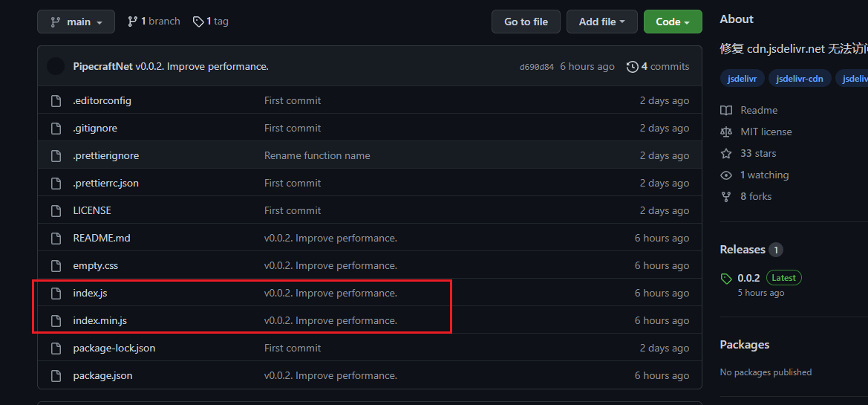This screenshot has width=868, height=405.
Task: Open the .gitignore file
Action: click(95, 128)
